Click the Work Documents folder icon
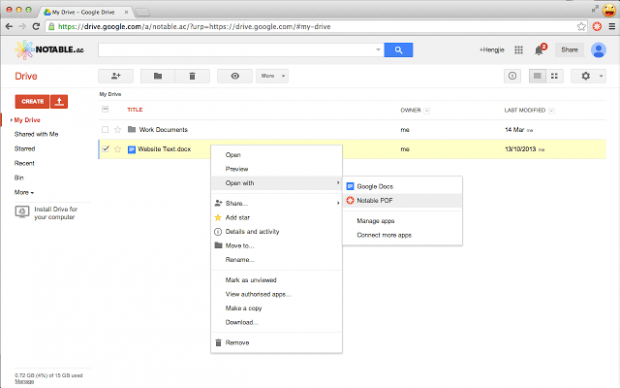 [x=132, y=129]
